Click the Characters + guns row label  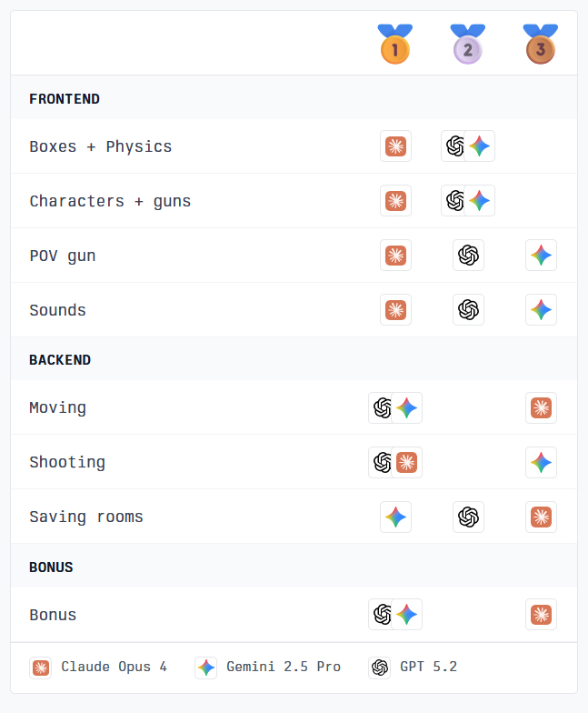[110, 201]
